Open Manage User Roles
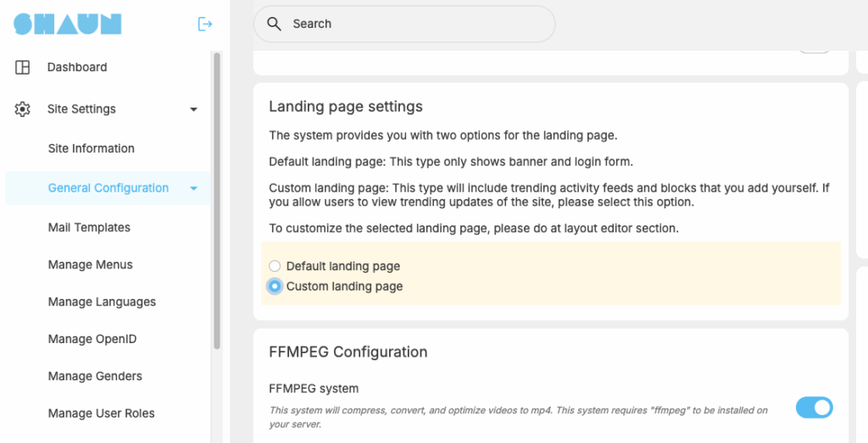Image resolution: width=868 pixels, height=443 pixels. click(x=102, y=413)
